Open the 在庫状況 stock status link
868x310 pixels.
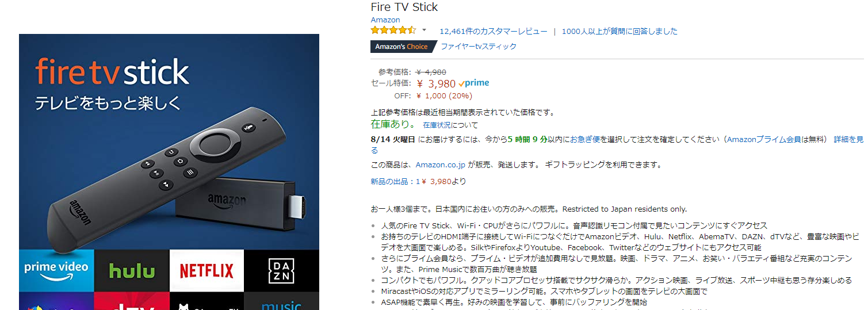coord(450,125)
